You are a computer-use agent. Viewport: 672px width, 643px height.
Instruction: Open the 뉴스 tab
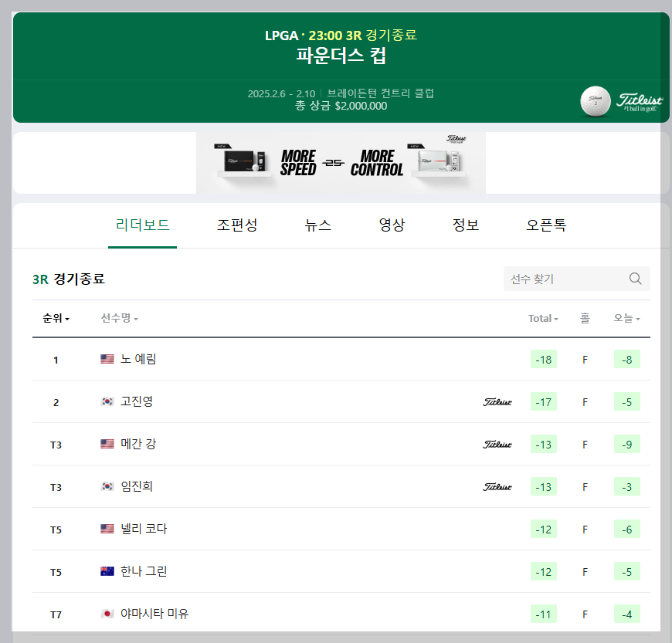click(317, 225)
